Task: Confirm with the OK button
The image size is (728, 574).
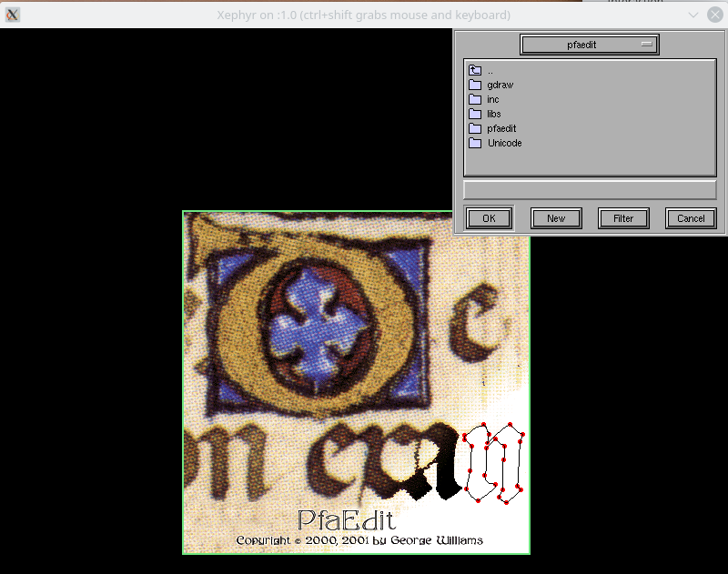Action: (489, 218)
